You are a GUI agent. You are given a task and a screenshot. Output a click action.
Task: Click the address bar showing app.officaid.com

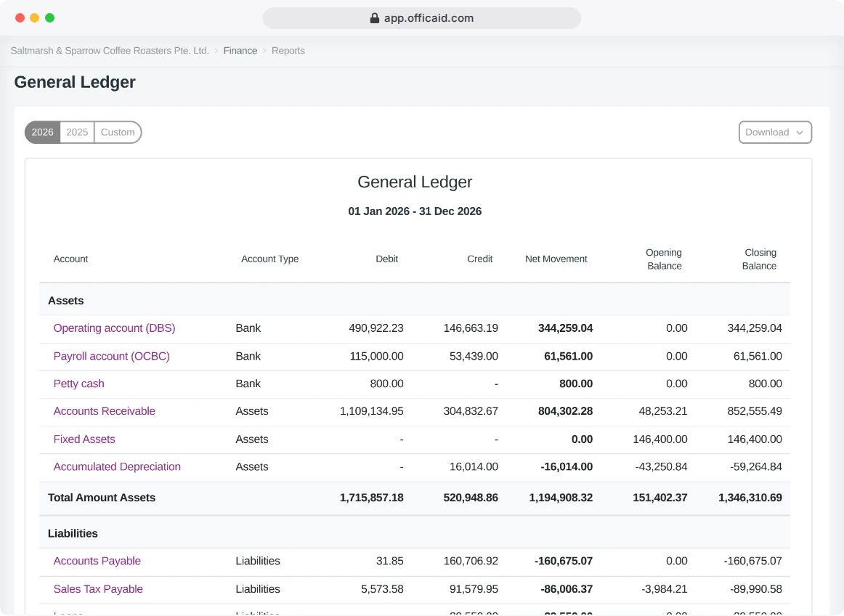422,18
